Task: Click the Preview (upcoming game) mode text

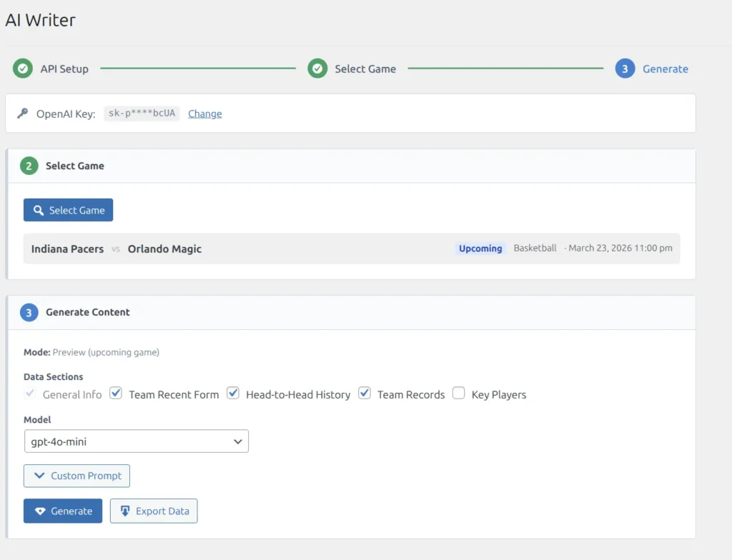Action: pos(106,352)
